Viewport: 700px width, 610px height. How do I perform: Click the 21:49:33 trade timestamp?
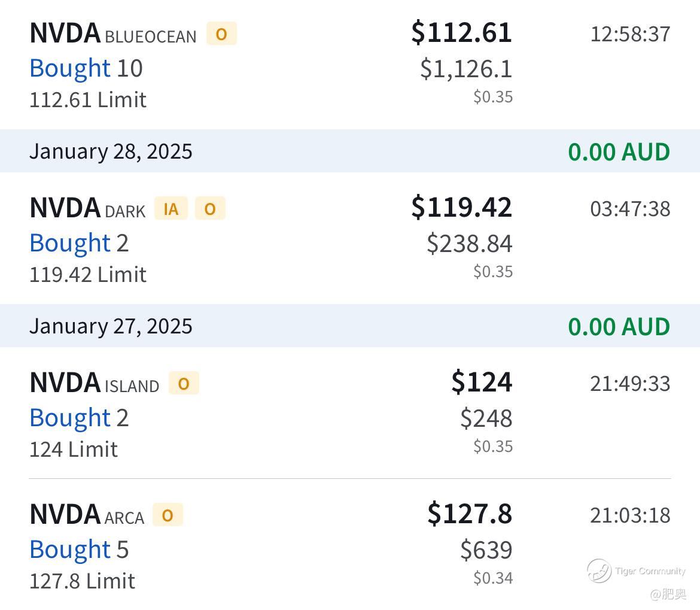coord(630,384)
